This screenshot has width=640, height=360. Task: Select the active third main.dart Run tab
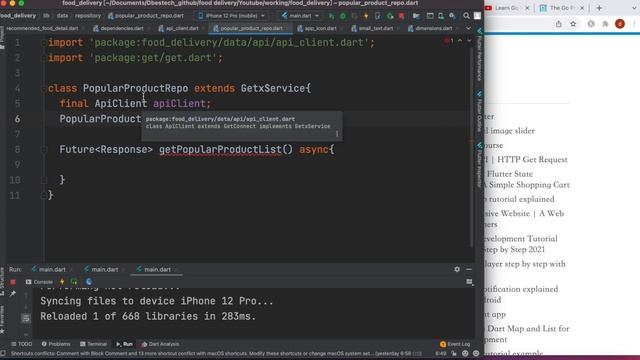(157, 269)
